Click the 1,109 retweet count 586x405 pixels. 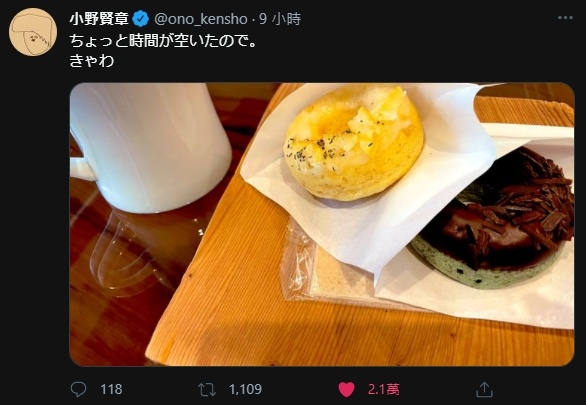(x=245, y=389)
